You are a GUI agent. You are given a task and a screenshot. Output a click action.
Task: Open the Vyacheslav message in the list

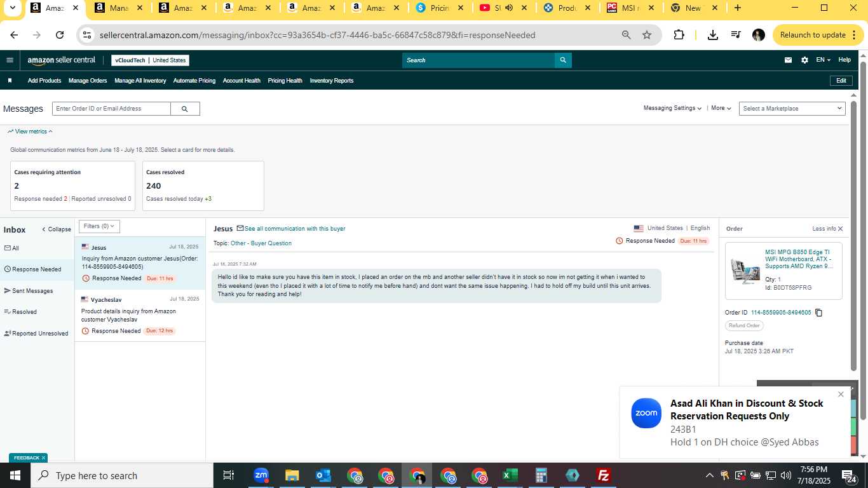pos(140,315)
